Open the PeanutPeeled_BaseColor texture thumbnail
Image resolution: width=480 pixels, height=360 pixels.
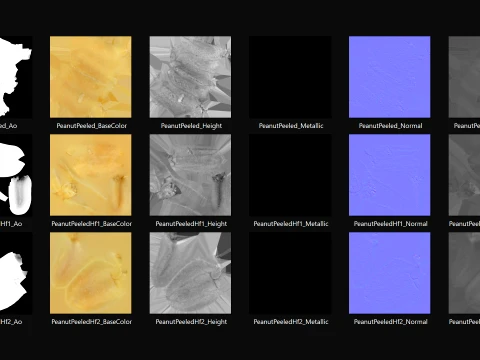[91, 77]
